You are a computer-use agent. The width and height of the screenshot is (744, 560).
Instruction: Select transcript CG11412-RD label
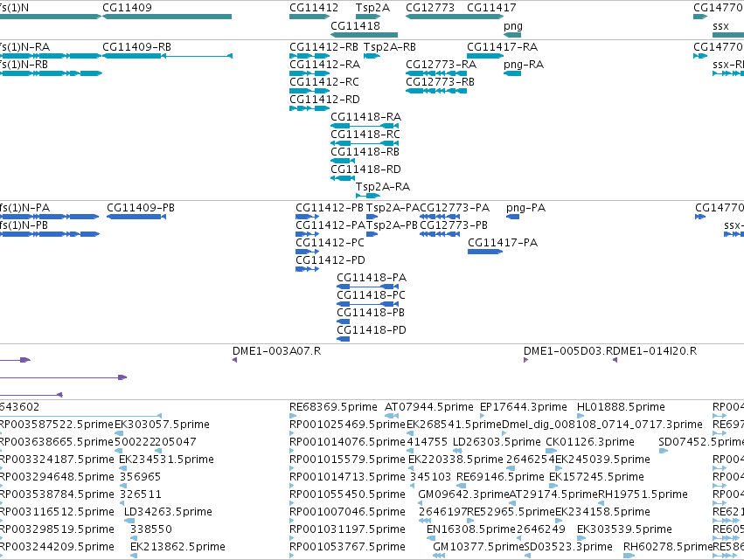point(324,100)
